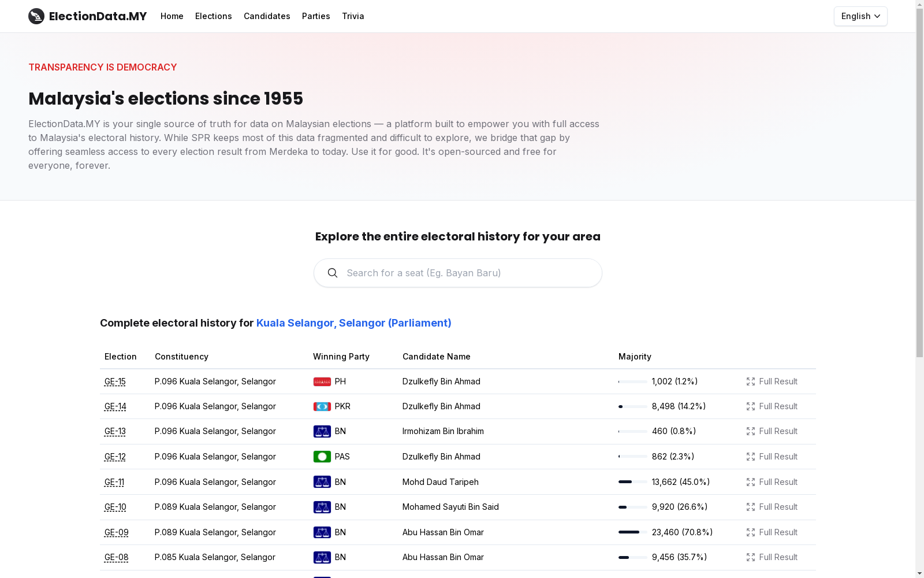The width and height of the screenshot is (924, 578).
Task: Click the Majority column header
Action: (635, 357)
